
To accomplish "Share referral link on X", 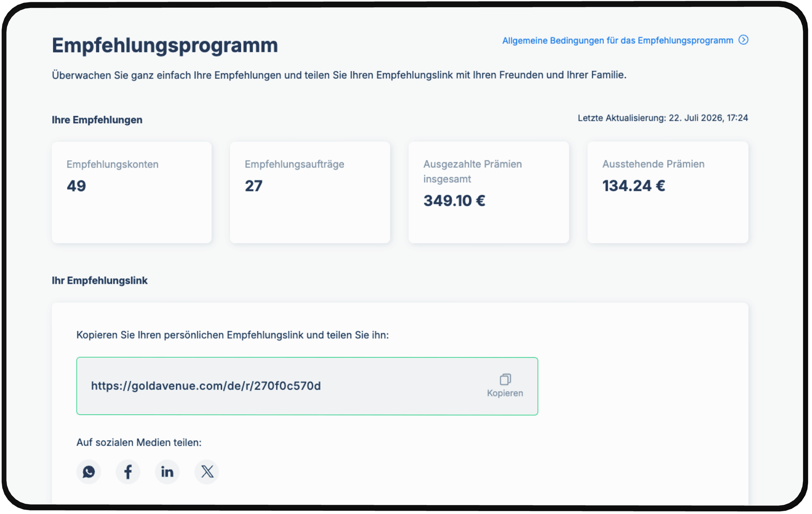I will click(207, 472).
